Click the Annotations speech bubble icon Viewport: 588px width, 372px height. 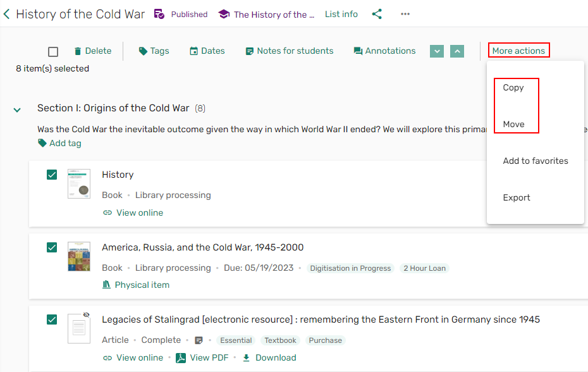point(358,51)
